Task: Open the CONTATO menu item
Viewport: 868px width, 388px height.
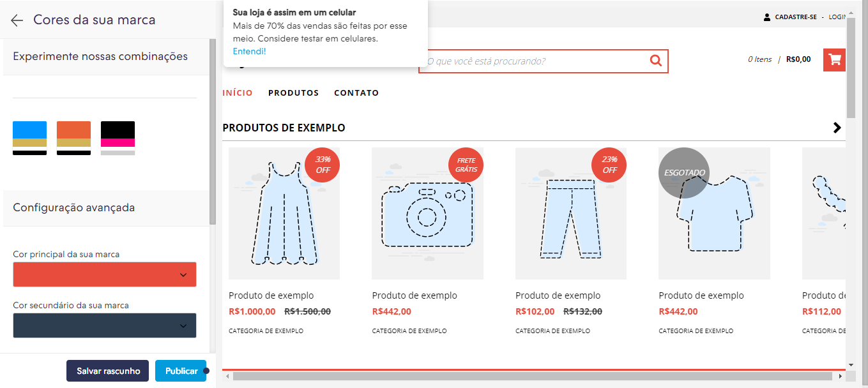Action: [356, 93]
